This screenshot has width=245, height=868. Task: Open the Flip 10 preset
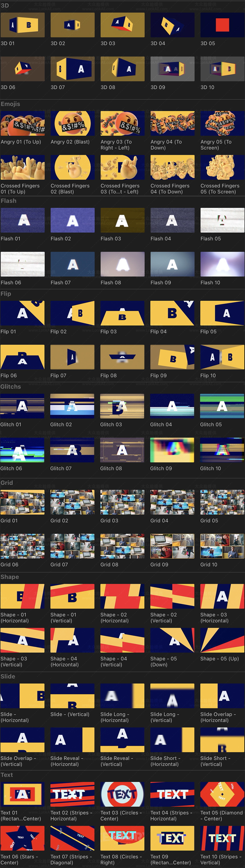(222, 357)
